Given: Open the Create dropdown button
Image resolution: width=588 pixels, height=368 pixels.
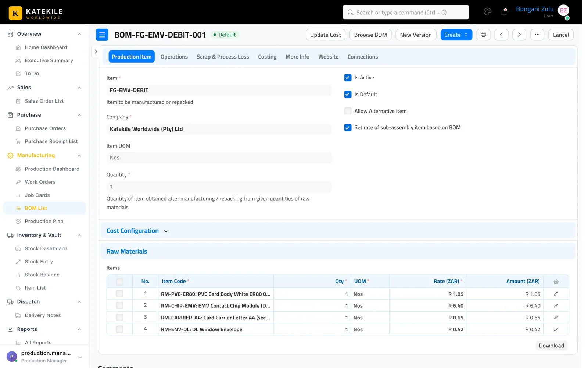Looking at the screenshot, I should click(456, 35).
